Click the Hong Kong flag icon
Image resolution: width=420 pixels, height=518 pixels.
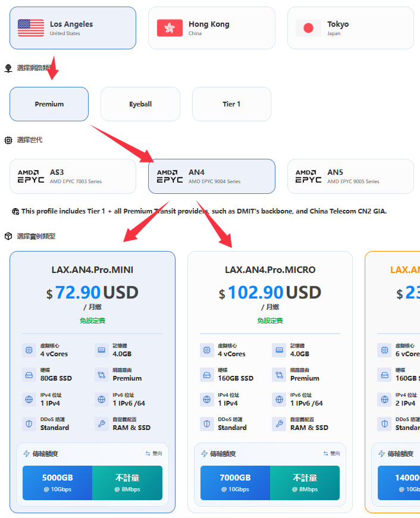point(170,28)
